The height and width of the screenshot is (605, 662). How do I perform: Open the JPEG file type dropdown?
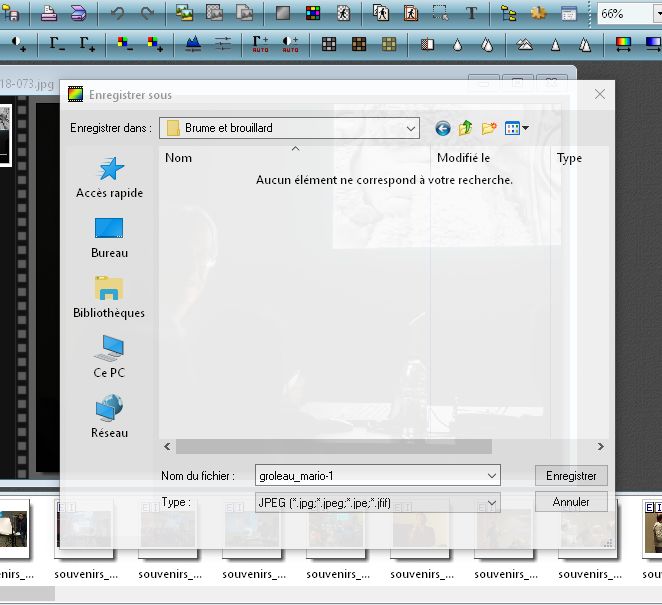(377, 502)
